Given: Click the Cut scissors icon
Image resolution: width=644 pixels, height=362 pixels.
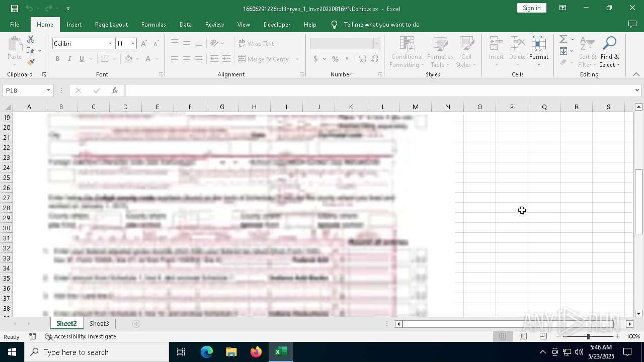Looking at the screenshot, I should point(31,39).
